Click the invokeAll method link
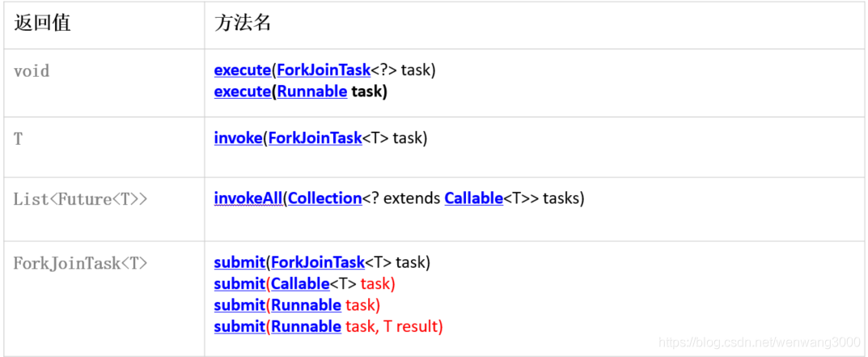Viewport: 868px width, 357px height. [248, 198]
